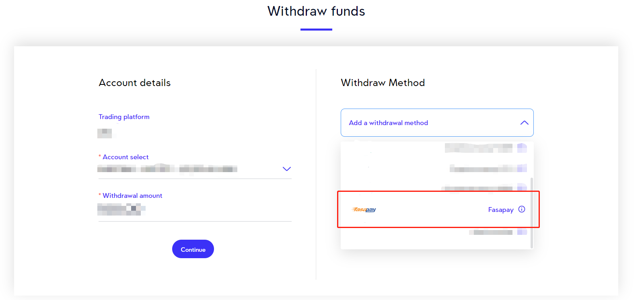Collapse withdrawal method list with up chevron
Viewport: 644px width, 300px height.
[524, 123]
